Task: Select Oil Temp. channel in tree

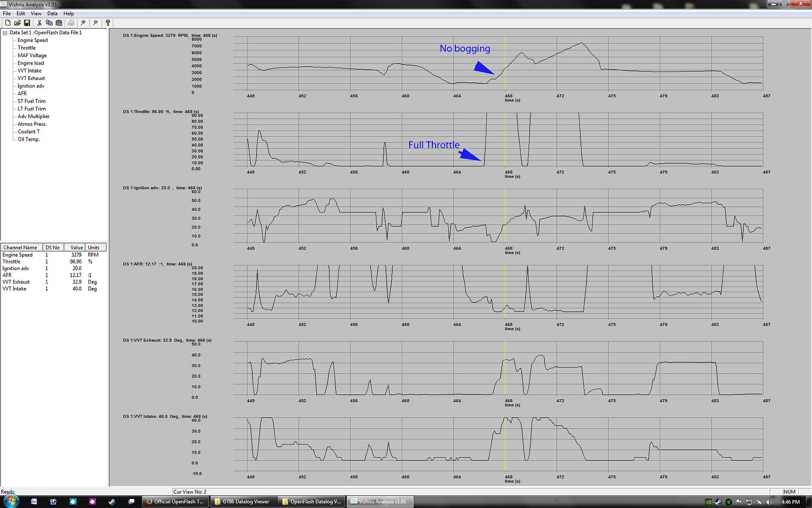Action: coord(29,139)
